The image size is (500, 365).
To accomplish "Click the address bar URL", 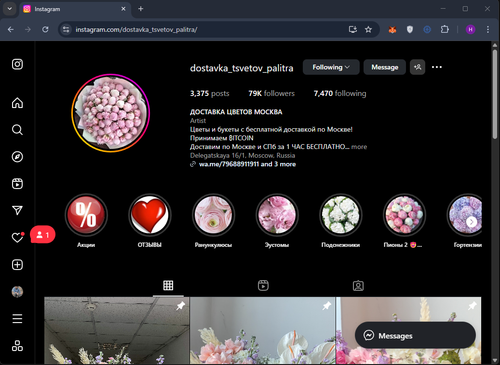I will point(136,30).
